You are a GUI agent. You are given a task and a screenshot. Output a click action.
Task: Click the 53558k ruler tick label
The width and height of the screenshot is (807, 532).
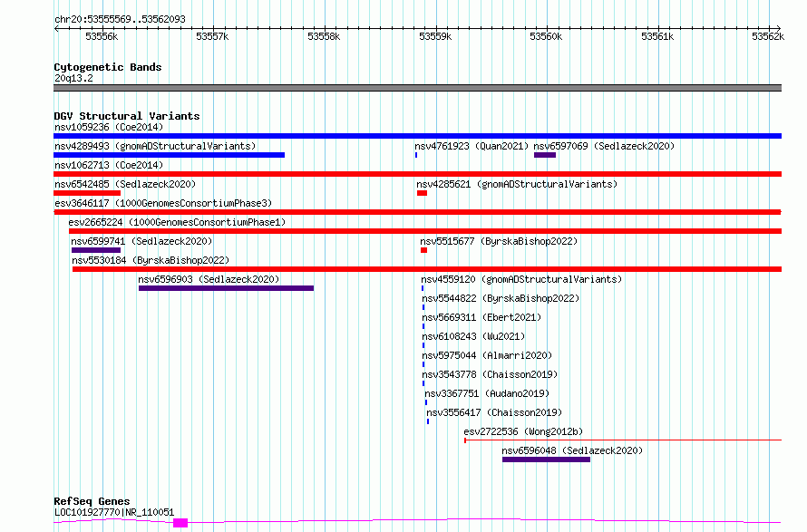pos(324,36)
